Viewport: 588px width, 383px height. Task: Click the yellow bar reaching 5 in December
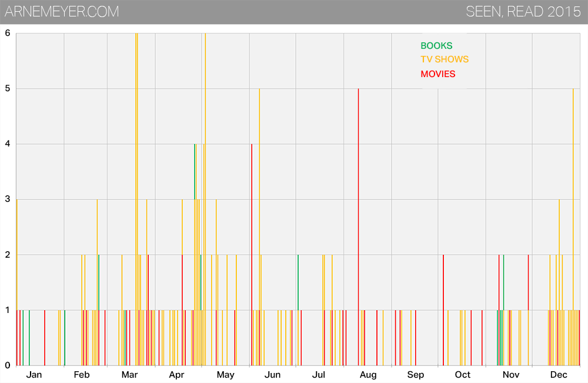tap(573, 227)
